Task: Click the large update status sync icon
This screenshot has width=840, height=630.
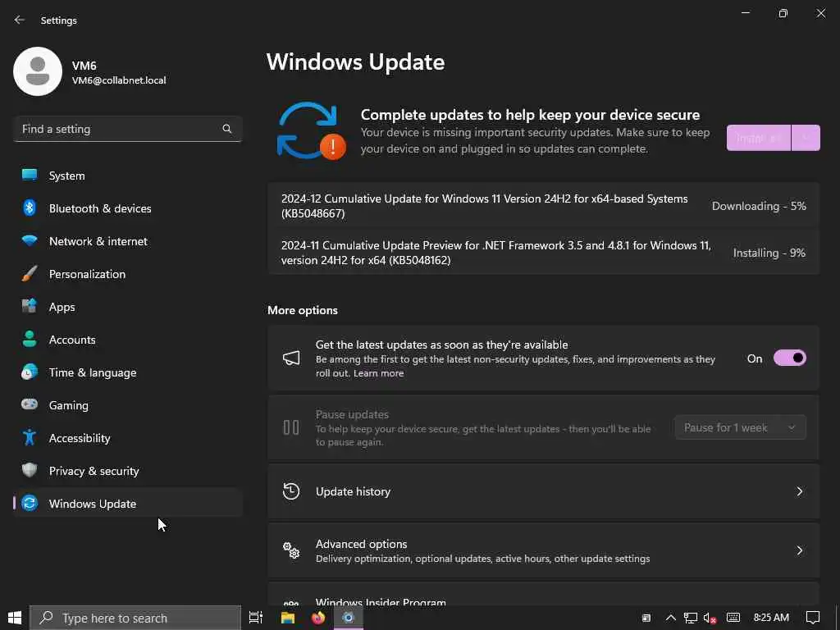Action: 311,131
